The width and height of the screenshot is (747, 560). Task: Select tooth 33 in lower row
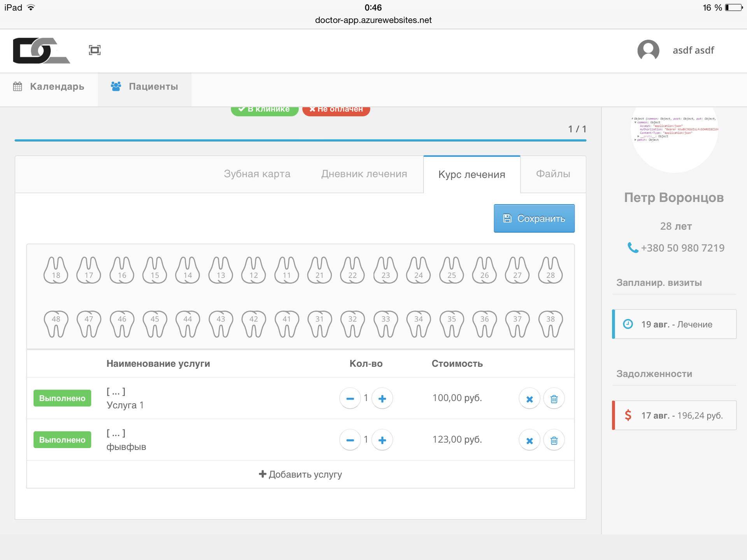pyautogui.click(x=386, y=324)
